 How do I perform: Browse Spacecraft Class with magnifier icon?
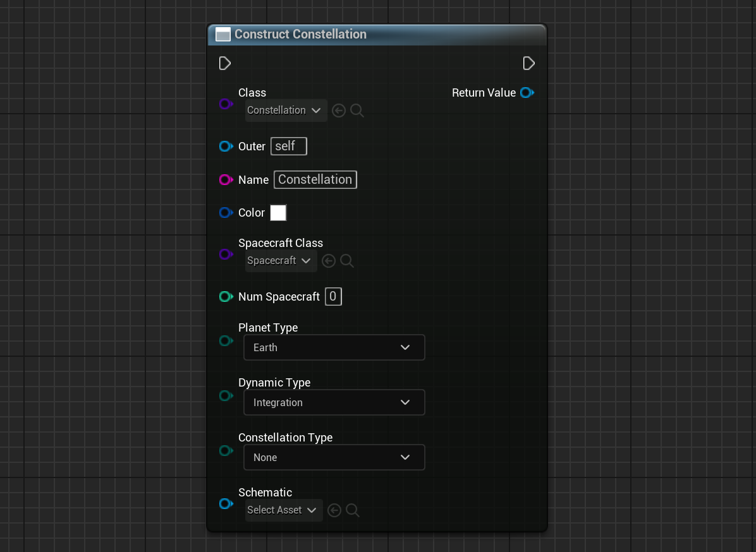(x=347, y=261)
